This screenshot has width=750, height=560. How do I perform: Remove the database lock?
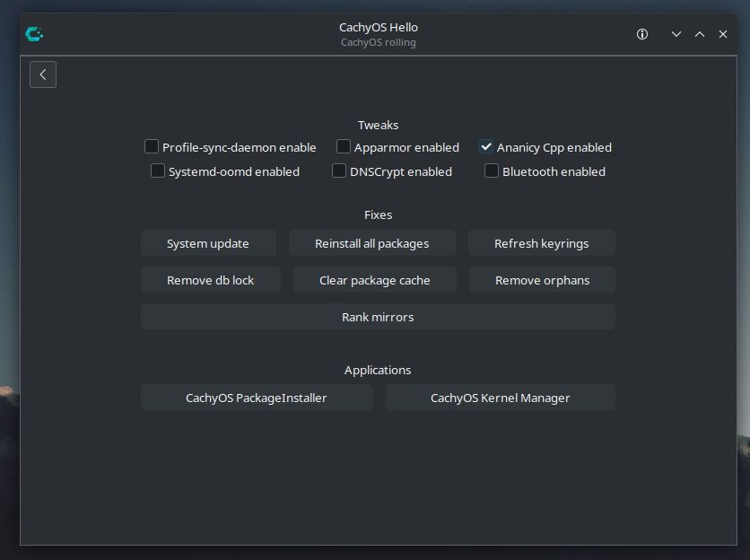tap(210, 280)
